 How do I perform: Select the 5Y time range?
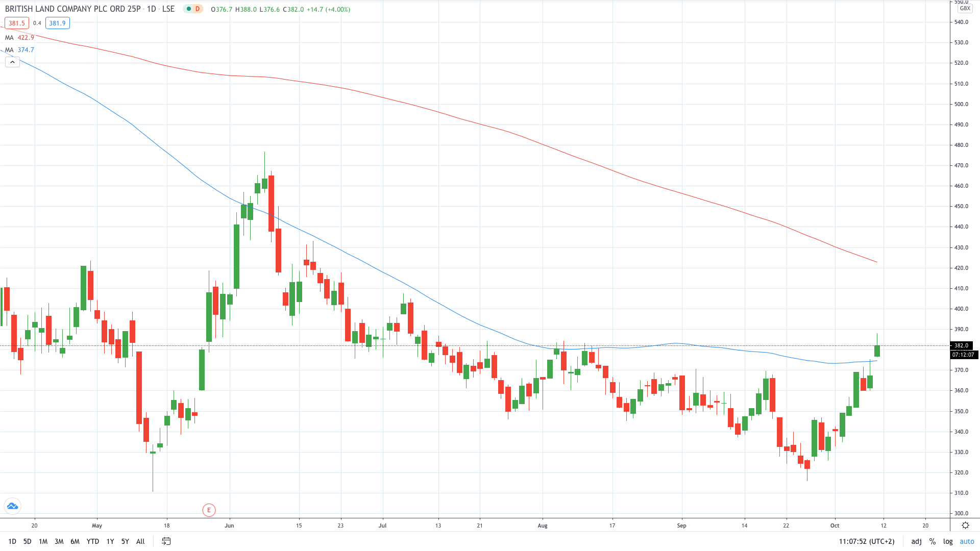pyautogui.click(x=125, y=541)
